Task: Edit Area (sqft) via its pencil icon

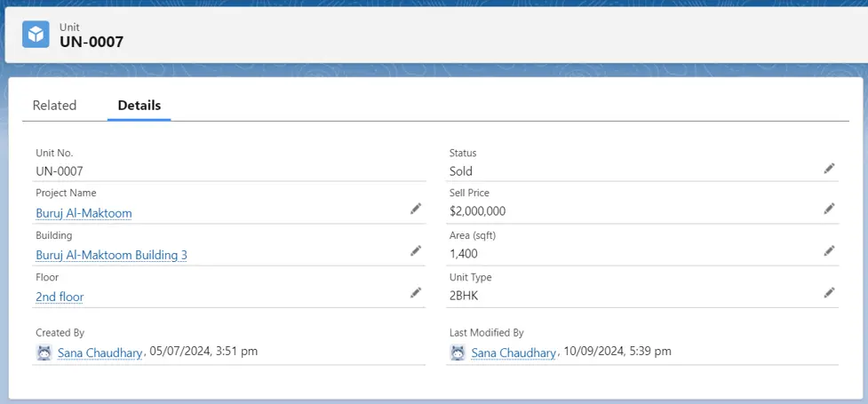Action: [x=828, y=250]
